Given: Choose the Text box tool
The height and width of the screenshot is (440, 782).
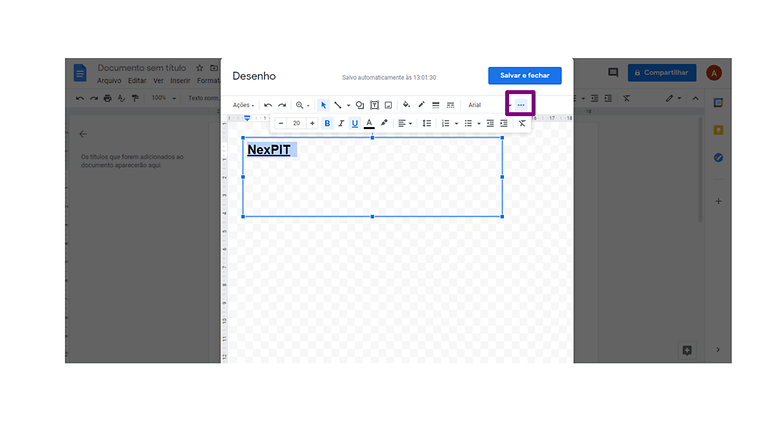Looking at the screenshot, I should coord(374,105).
